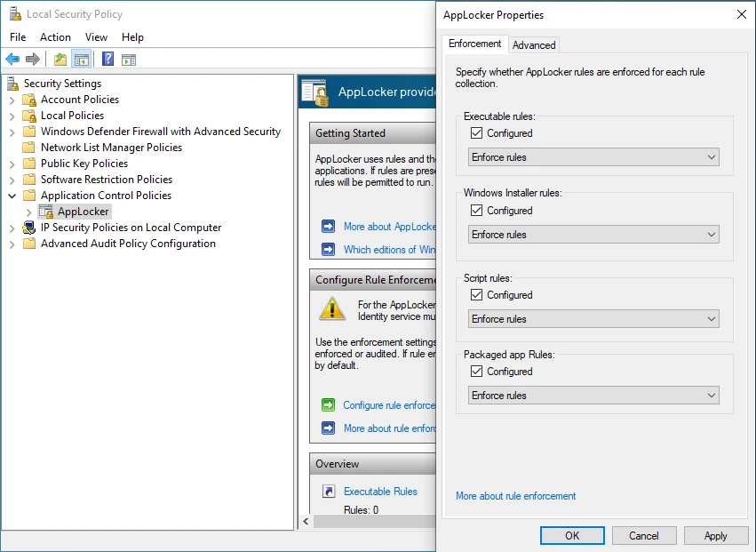
Task: Open the More about rule enforcement link in the middle pane
Action: 390,428
